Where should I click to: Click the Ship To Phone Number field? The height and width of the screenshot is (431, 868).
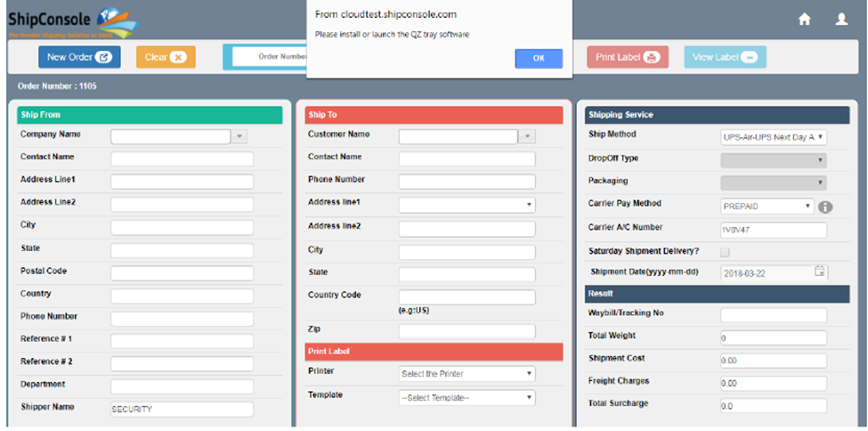pyautogui.click(x=467, y=182)
